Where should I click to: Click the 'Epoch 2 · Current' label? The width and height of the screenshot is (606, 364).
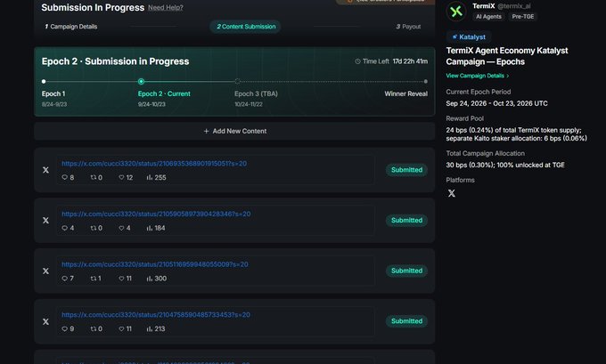point(164,93)
